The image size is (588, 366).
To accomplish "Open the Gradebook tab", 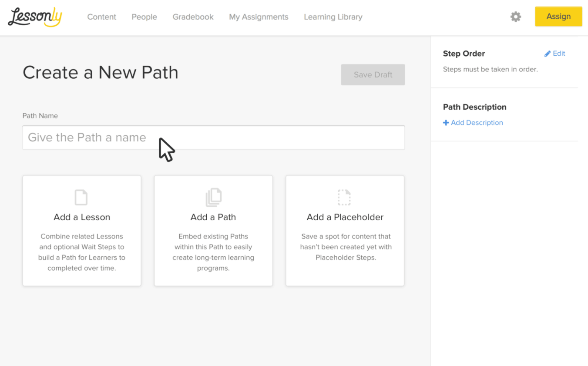I will (x=193, y=17).
